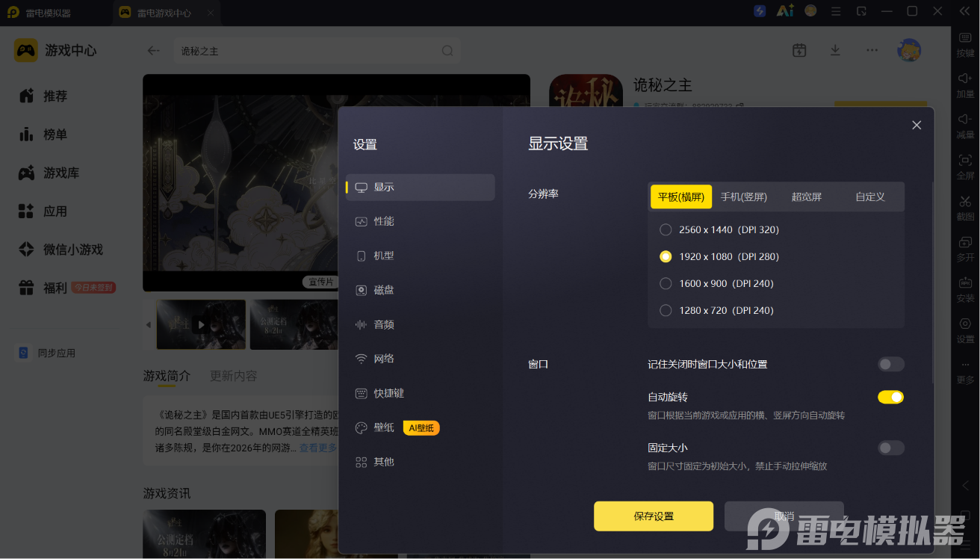The image size is (980, 559).
Task: Select 音频 settings category
Action: pyautogui.click(x=421, y=324)
